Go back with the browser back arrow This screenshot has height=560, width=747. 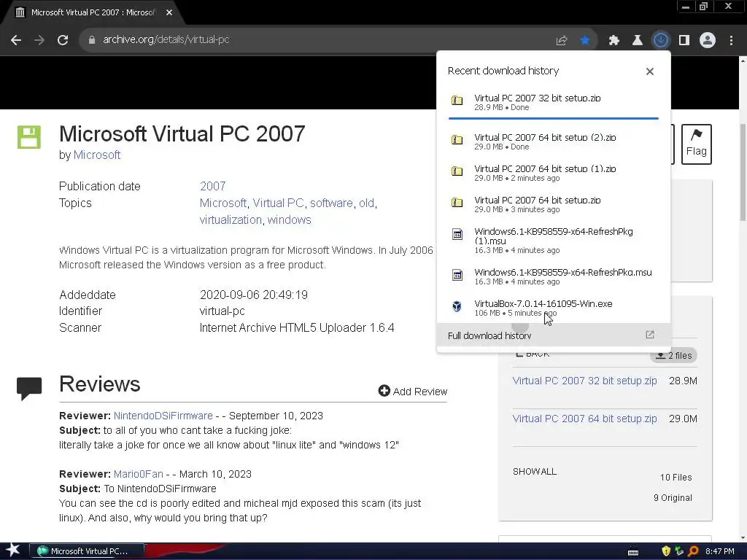tap(16, 40)
